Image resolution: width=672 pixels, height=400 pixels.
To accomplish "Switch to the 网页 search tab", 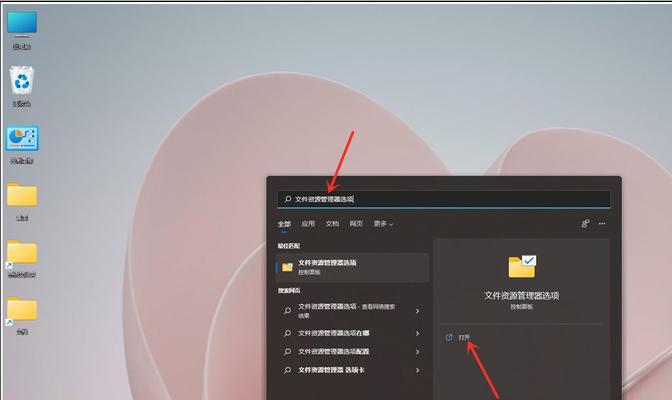I will [x=356, y=224].
